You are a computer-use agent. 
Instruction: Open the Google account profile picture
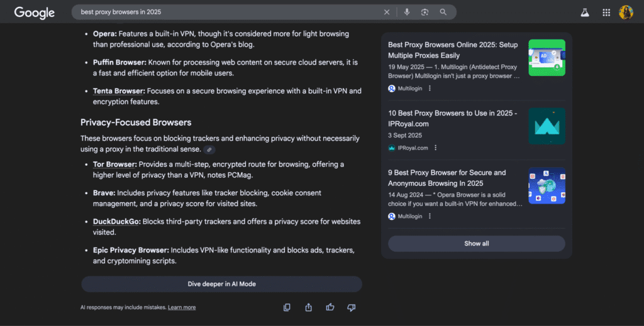coord(626,13)
